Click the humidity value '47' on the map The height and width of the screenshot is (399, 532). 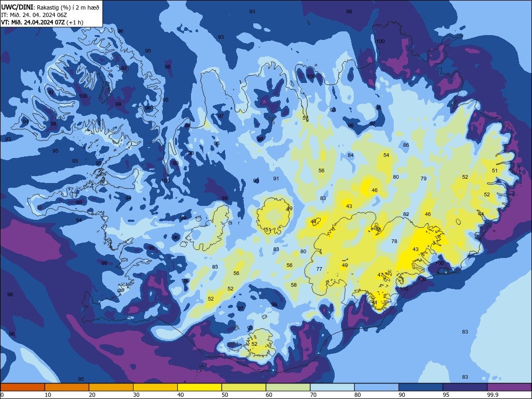pyautogui.click(x=380, y=275)
